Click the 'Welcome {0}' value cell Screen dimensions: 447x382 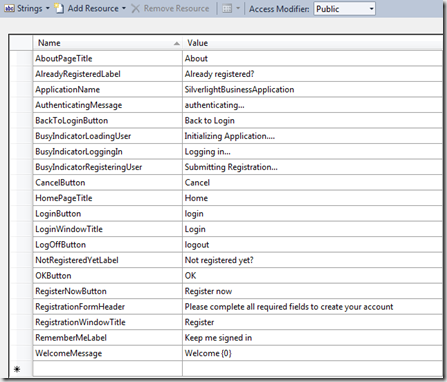coord(312,353)
